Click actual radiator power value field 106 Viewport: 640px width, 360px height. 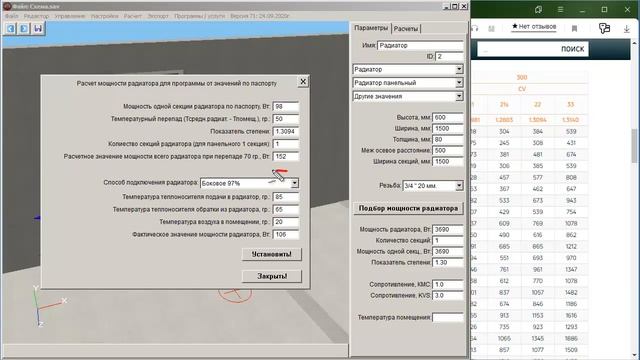coord(285,235)
